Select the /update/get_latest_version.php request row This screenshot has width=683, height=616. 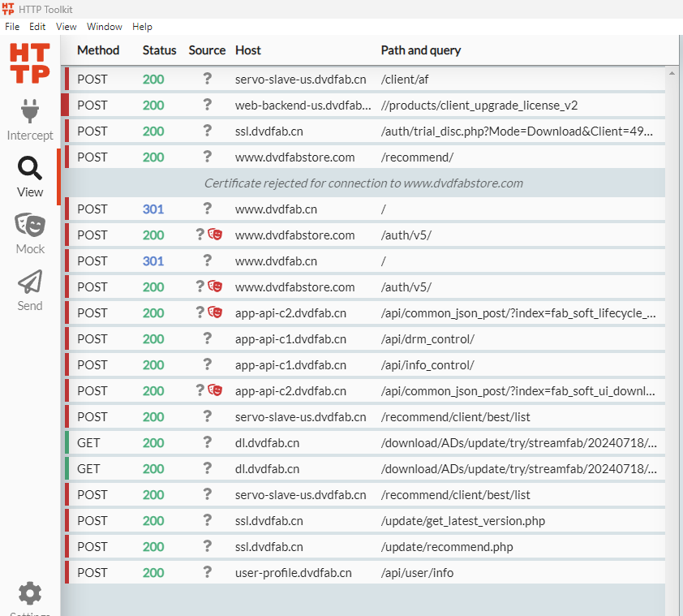(365, 520)
